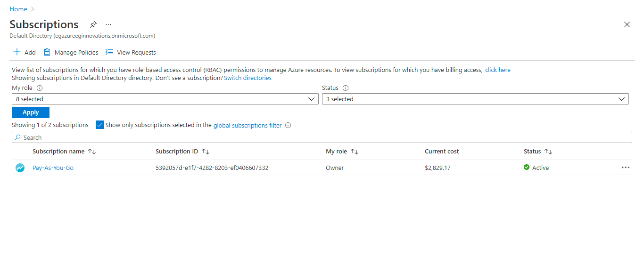Show info tooltip for My role
644x257 pixels.
click(40, 88)
